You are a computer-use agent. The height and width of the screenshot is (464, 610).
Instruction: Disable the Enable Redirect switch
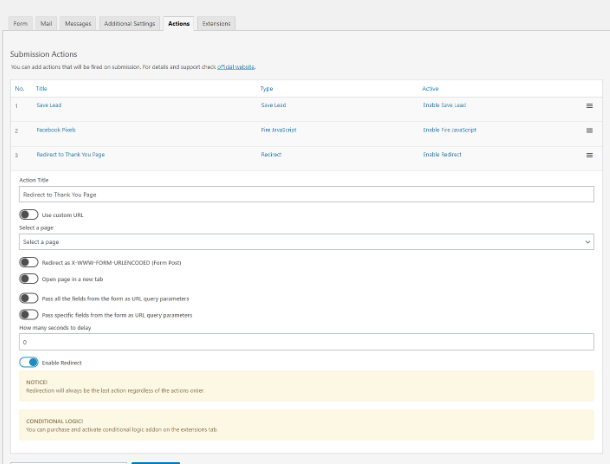[x=29, y=362]
